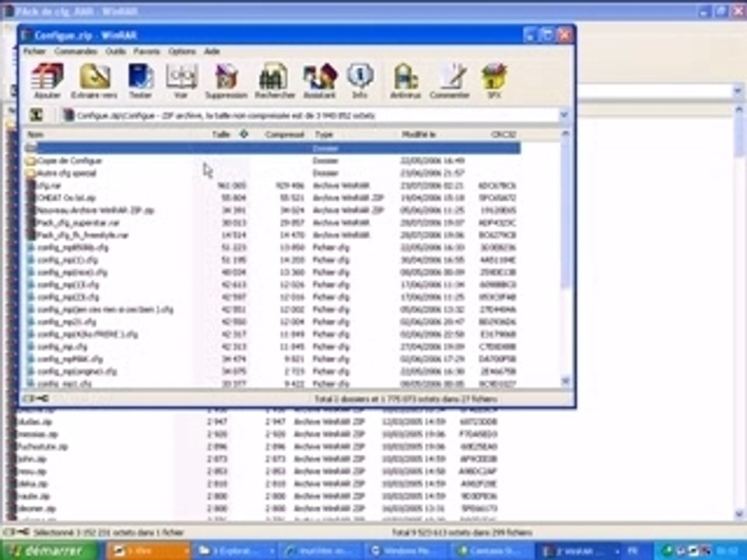
Task: Select the Pack_cfg_fb_freestyle.rar file name
Action: tap(83, 235)
